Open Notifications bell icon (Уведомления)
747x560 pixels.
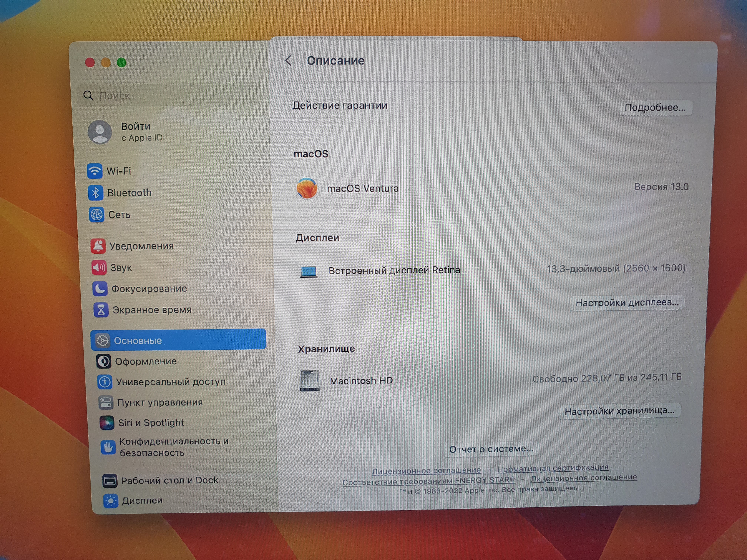coord(98,246)
